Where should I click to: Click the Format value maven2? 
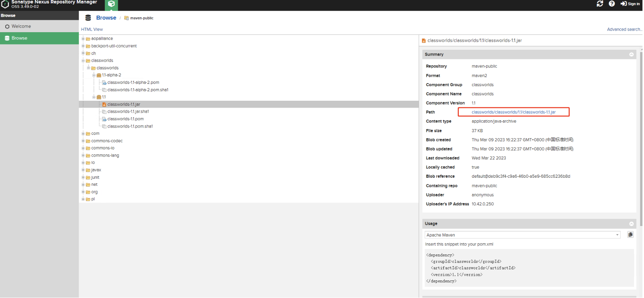point(479,76)
